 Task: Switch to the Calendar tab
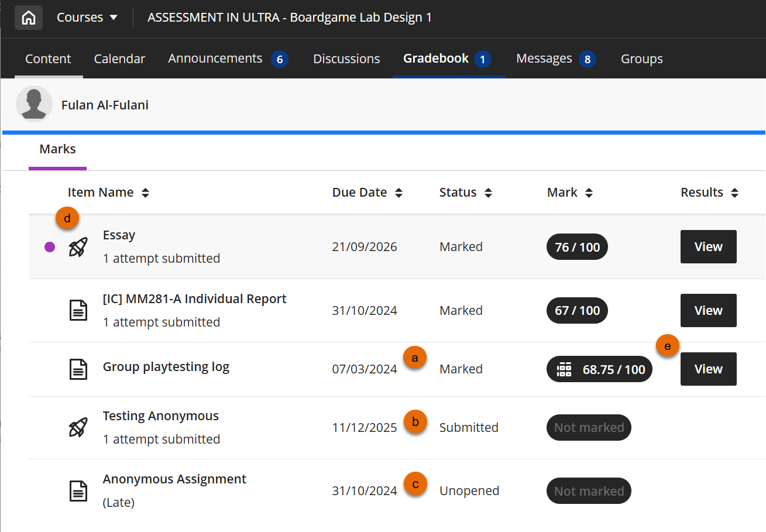[x=119, y=59]
